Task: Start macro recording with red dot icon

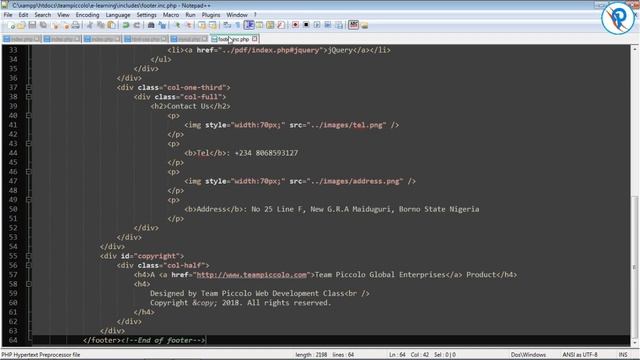Action: coord(295,25)
